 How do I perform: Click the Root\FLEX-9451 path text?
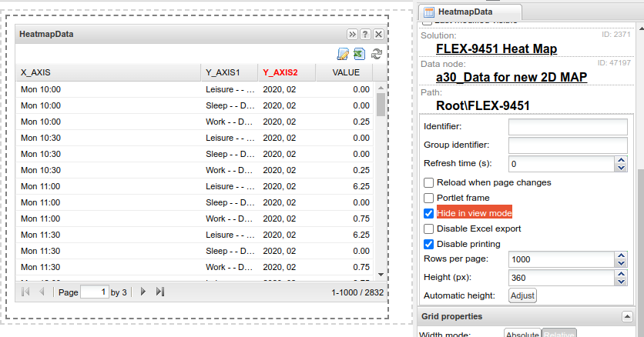coord(482,105)
